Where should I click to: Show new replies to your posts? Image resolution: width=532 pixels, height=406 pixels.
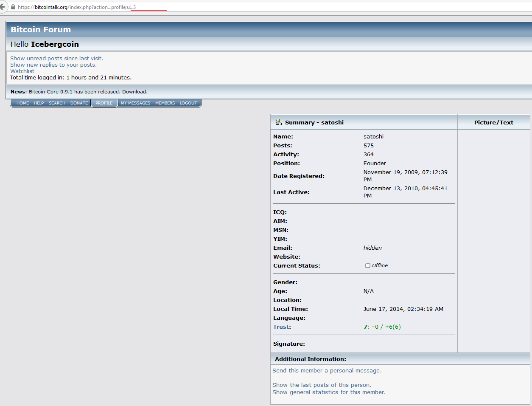click(x=53, y=65)
